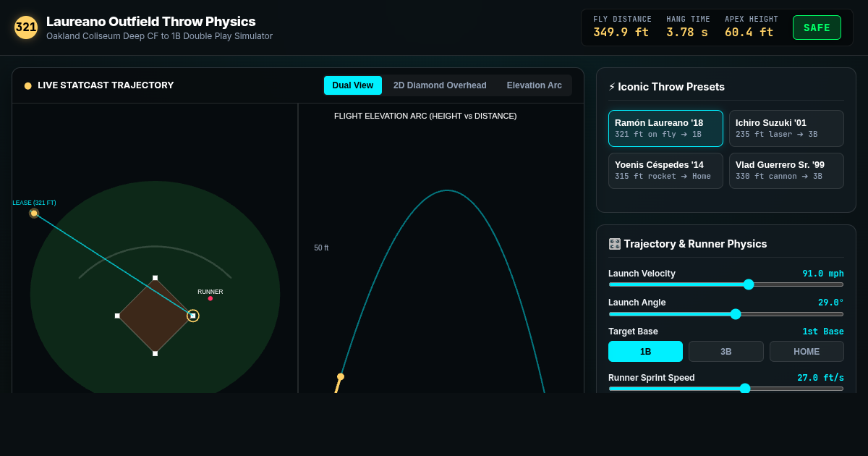
Task: Click the RUNNER label on the field
Action: [x=210, y=292]
